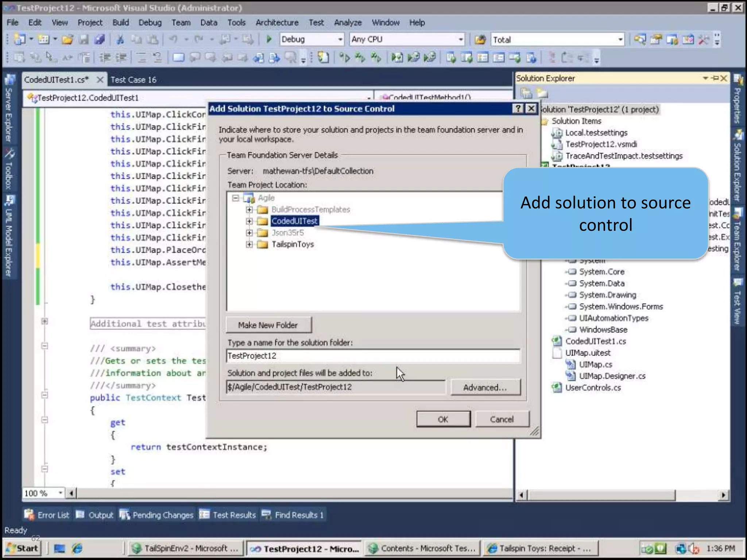Click the Save All toolbar icon
This screenshot has height=560, width=747.
[x=100, y=39]
